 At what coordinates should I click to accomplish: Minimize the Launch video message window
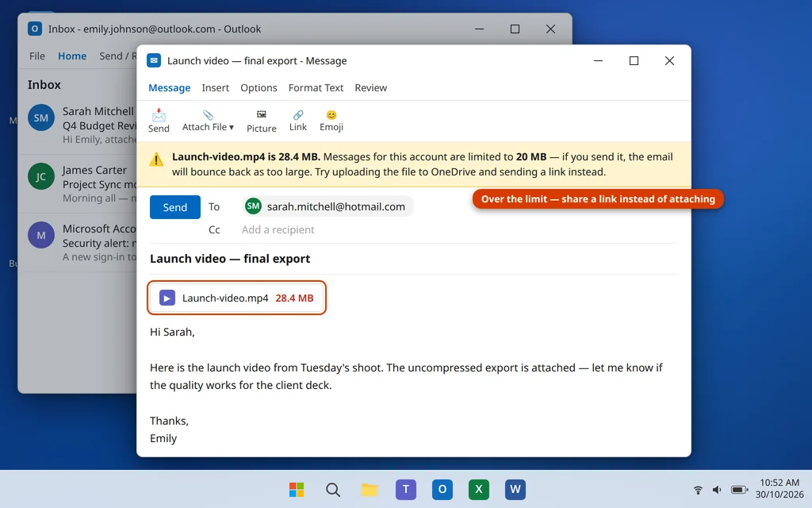pyautogui.click(x=598, y=60)
